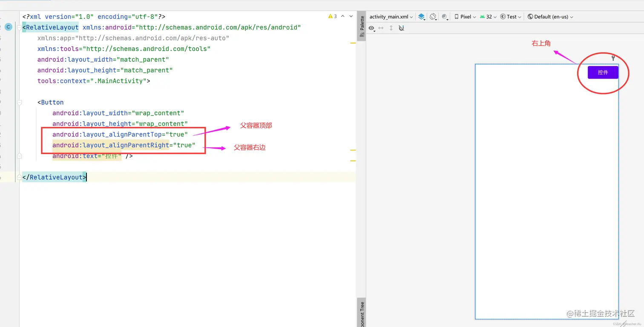This screenshot has width=644, height=327.
Task: Open the orientation for preview menu
Action: [433, 17]
